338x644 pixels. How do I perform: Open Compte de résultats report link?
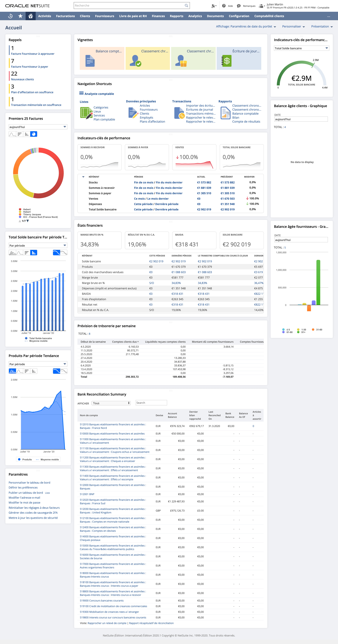(x=246, y=122)
